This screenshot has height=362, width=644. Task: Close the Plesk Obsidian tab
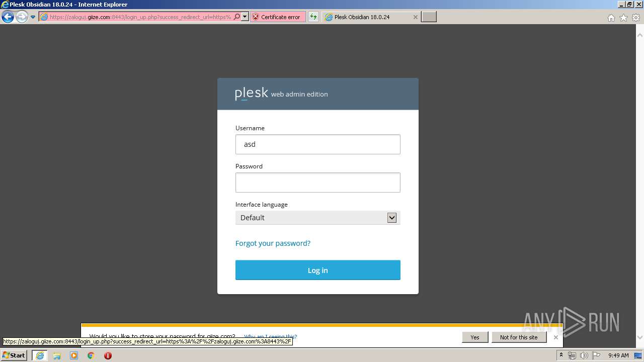point(415,17)
